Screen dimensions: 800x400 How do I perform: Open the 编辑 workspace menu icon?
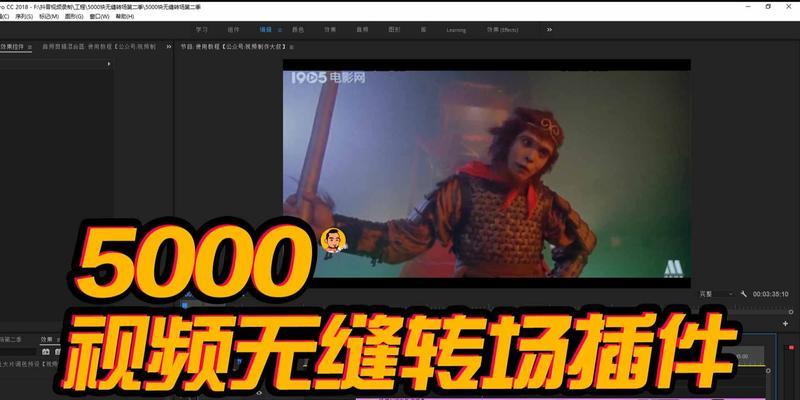pyautogui.click(x=280, y=30)
